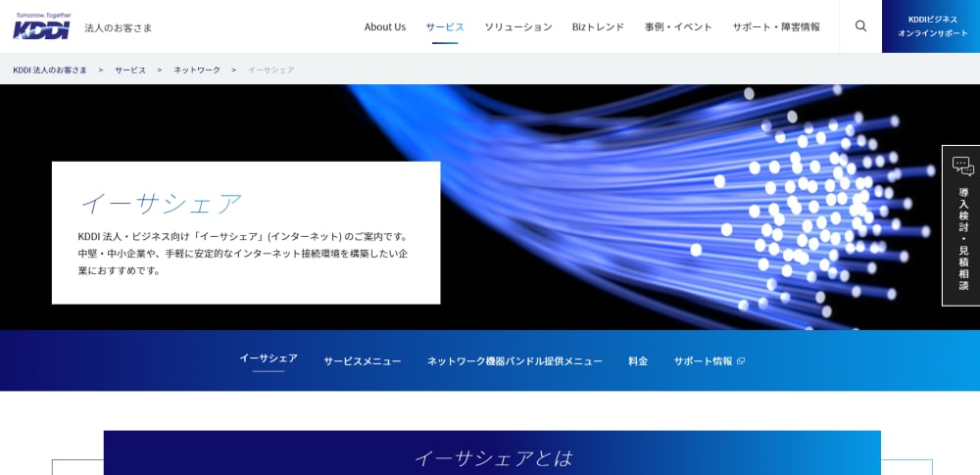Select サービスメニュー tab
This screenshot has width=980, height=475.
click(363, 361)
